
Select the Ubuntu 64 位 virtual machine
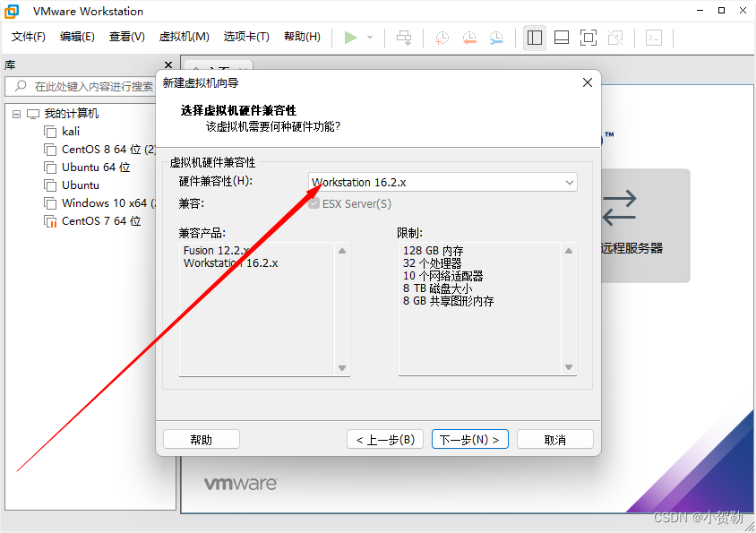(x=96, y=168)
